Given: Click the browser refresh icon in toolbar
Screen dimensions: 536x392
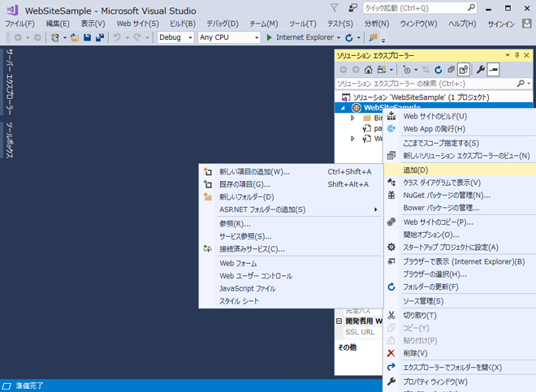Looking at the screenshot, I should click(x=348, y=37).
